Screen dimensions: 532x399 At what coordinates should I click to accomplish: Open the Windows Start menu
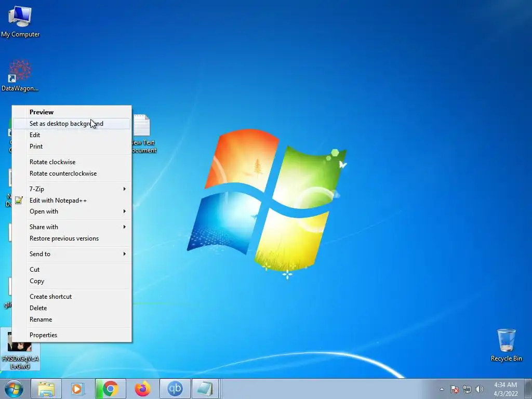[14, 389]
